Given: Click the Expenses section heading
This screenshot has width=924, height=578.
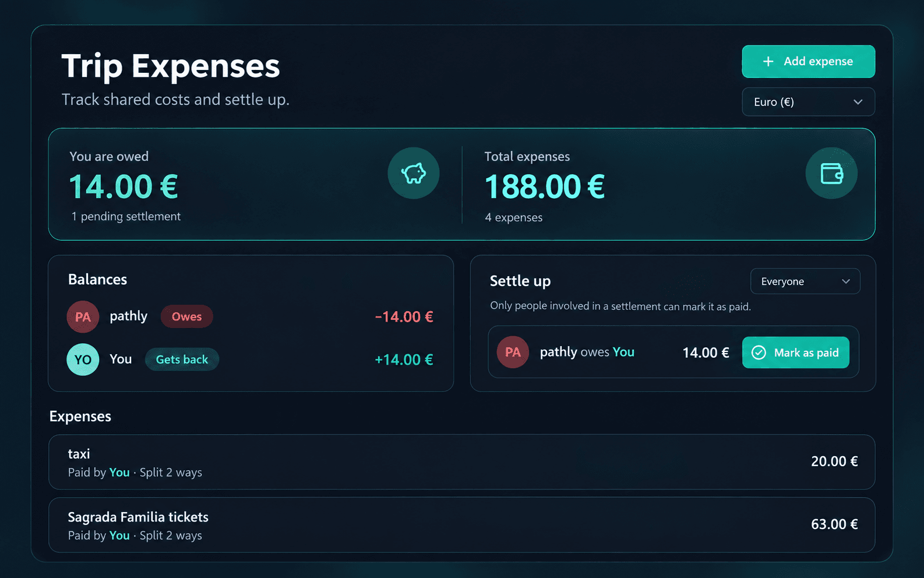Looking at the screenshot, I should pyautogui.click(x=80, y=417).
